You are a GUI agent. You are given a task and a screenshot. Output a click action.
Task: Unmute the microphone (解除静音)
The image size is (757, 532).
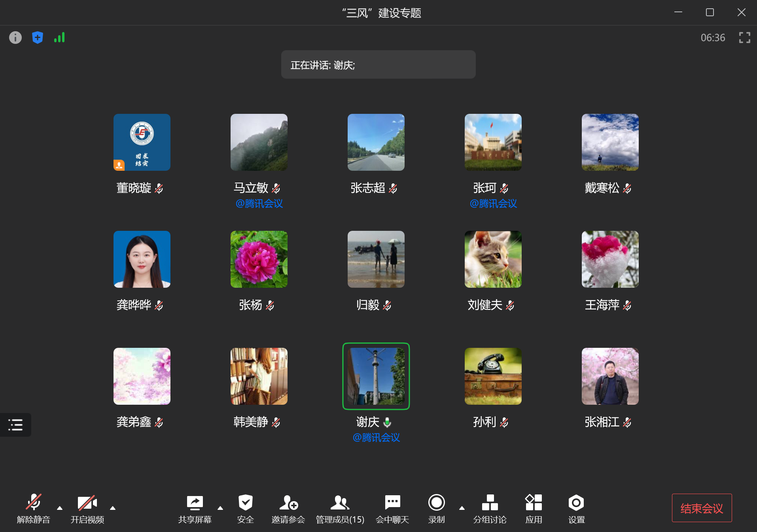[34, 508]
